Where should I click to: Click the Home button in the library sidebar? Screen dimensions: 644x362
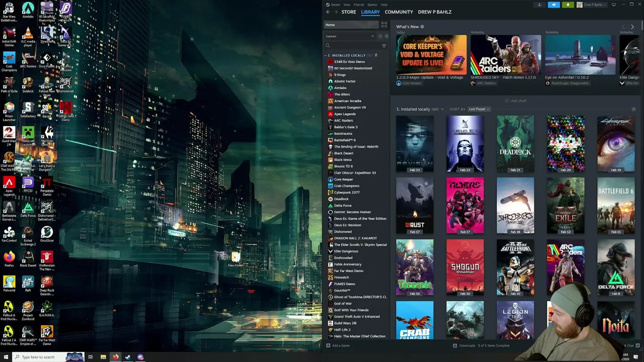[x=351, y=25]
